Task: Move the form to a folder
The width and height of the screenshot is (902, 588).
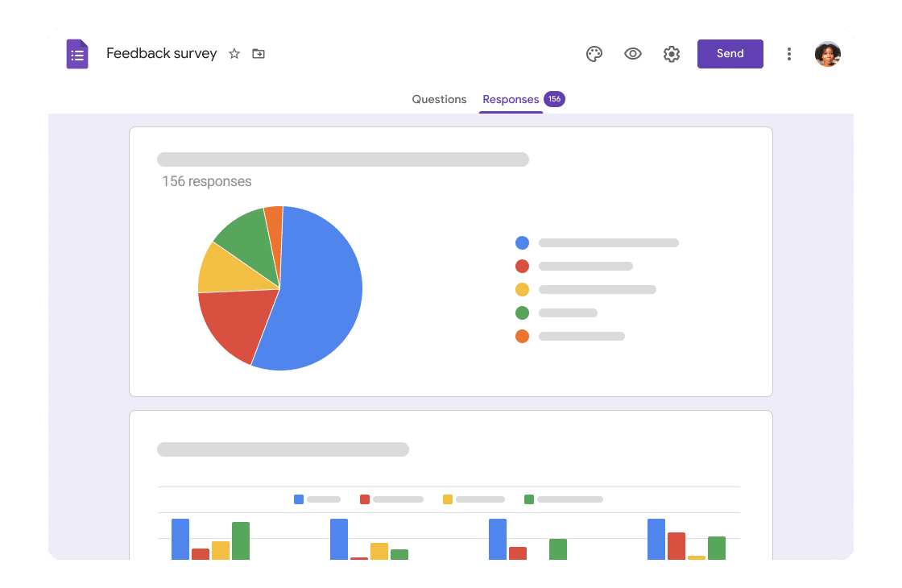Action: (x=259, y=53)
